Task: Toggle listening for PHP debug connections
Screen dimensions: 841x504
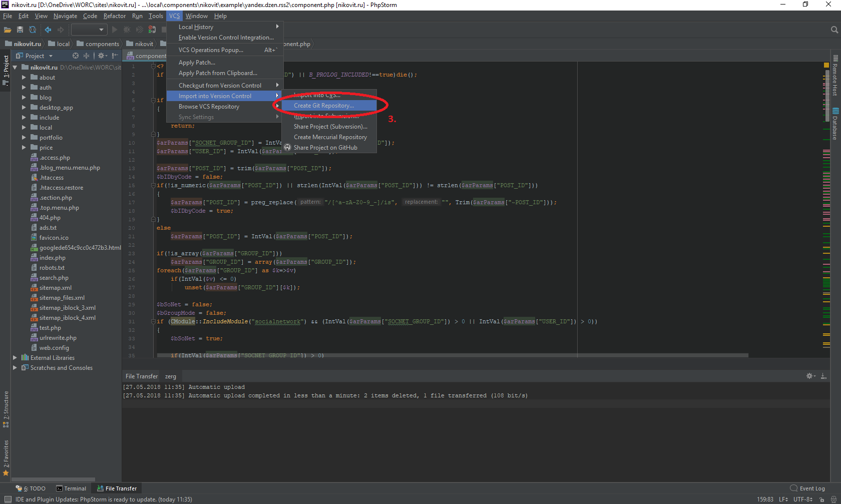Action: click(152, 30)
